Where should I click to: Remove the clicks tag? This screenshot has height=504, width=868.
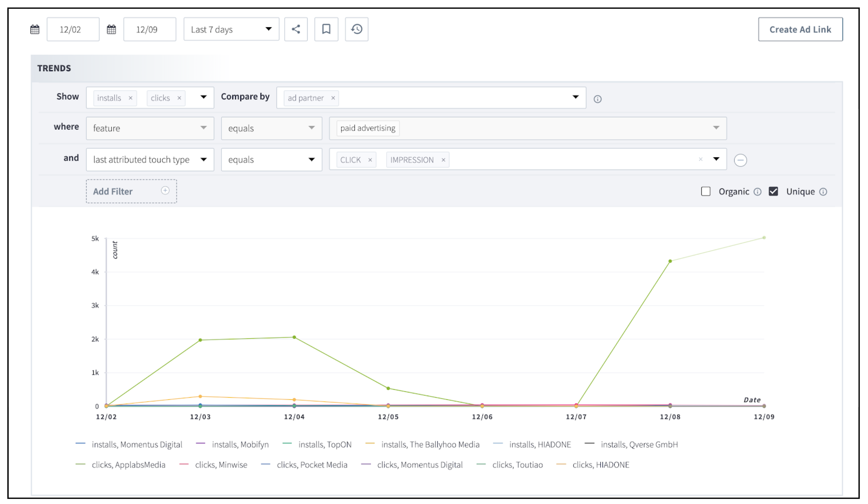pos(179,98)
